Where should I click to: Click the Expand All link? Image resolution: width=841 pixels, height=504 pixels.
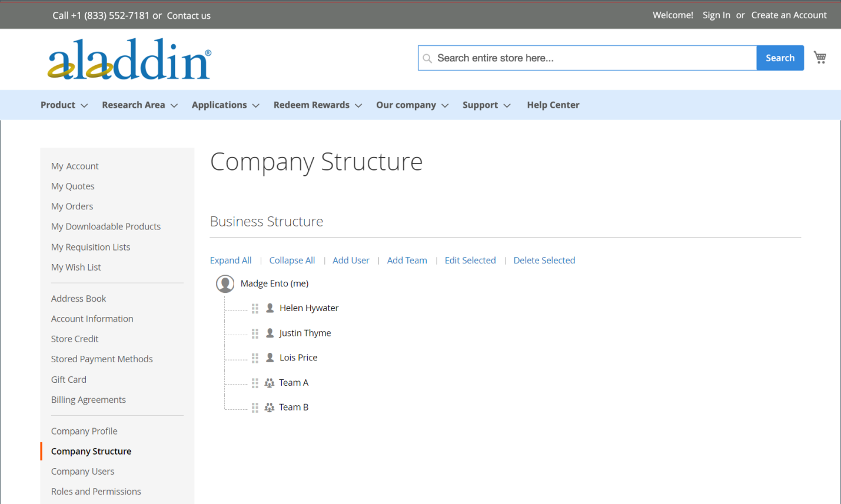tap(231, 261)
